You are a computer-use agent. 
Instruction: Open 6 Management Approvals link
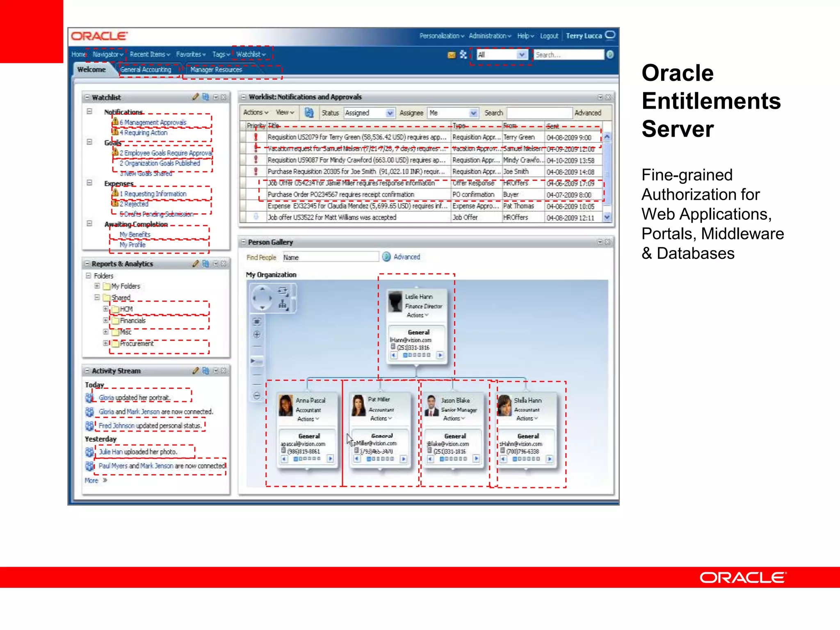point(153,122)
